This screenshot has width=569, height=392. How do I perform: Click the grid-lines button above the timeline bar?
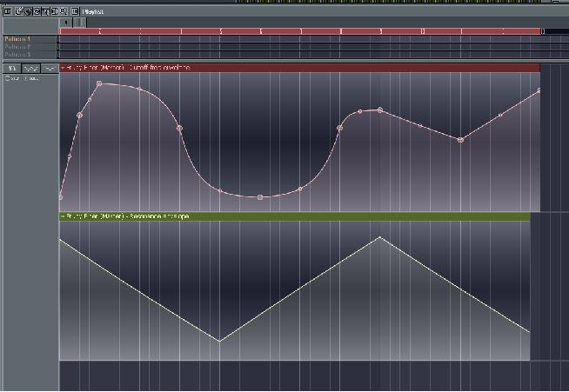[x=79, y=23]
